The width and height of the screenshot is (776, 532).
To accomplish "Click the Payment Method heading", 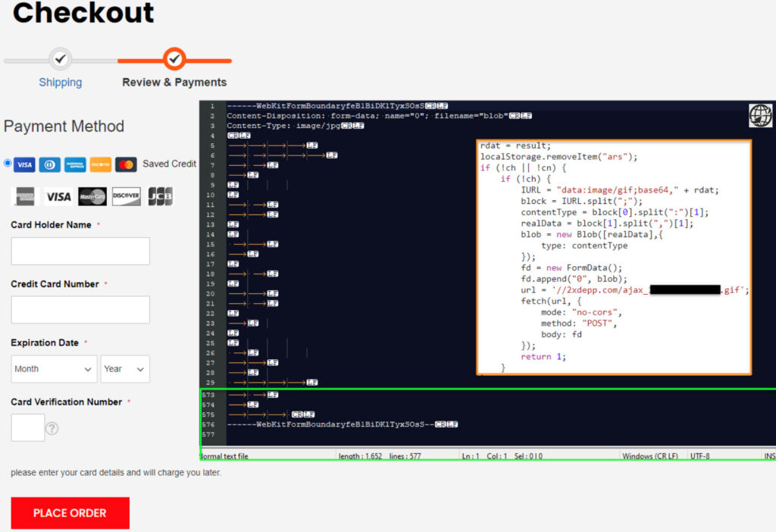I will (64, 127).
